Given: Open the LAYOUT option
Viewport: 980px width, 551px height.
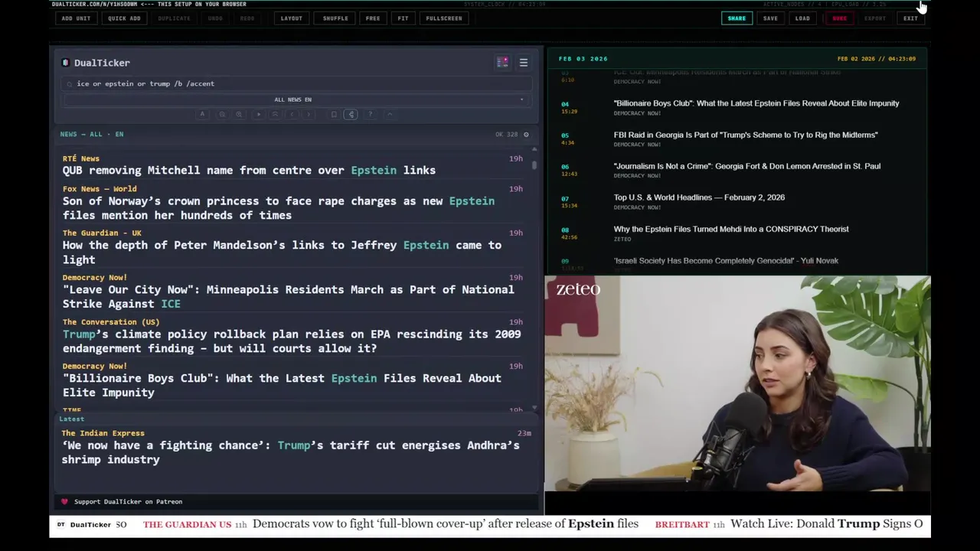Looking at the screenshot, I should point(291,18).
